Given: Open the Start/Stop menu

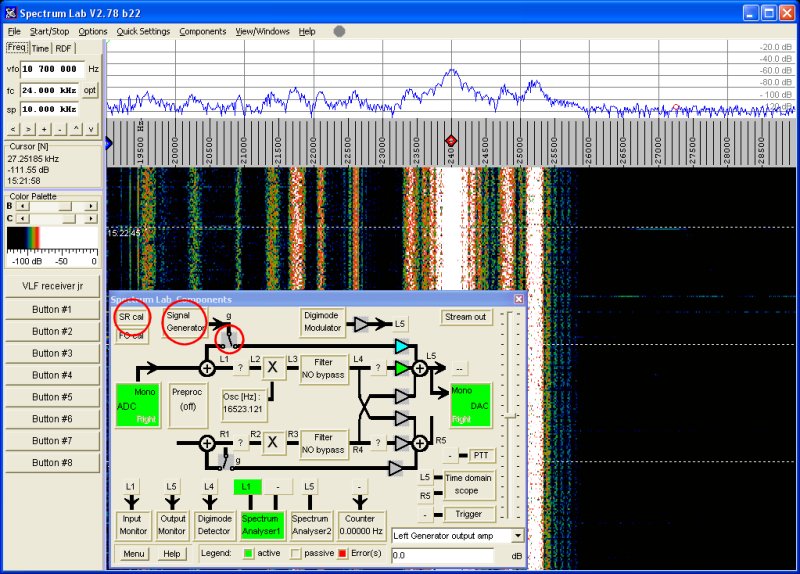Looking at the screenshot, I should [49, 32].
